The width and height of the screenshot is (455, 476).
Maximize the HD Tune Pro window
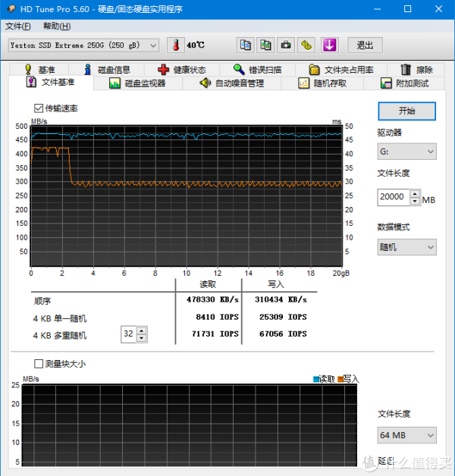click(408, 9)
